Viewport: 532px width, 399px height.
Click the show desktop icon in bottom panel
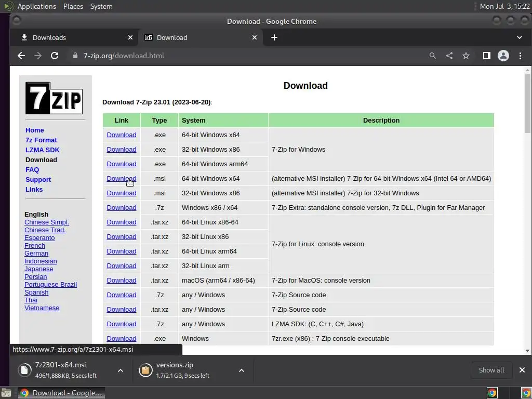6,393
